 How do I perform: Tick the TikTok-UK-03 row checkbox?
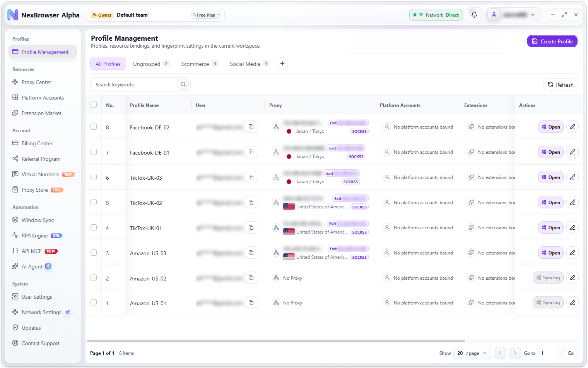click(x=94, y=177)
